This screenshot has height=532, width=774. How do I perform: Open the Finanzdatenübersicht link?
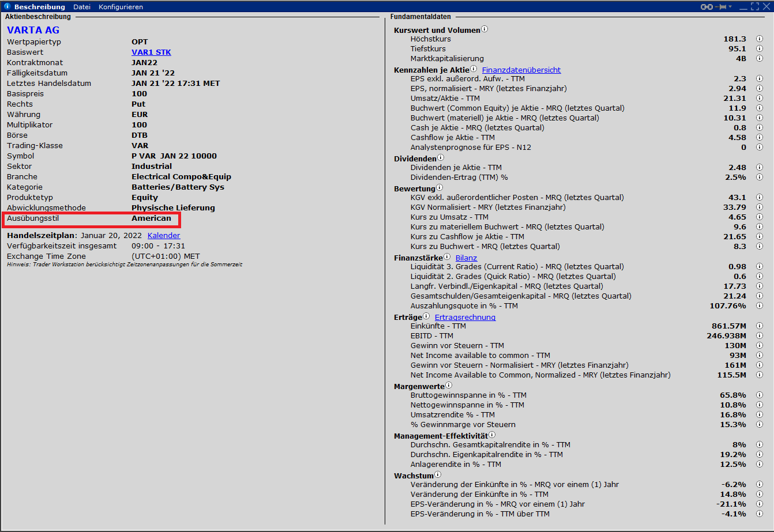tap(521, 70)
